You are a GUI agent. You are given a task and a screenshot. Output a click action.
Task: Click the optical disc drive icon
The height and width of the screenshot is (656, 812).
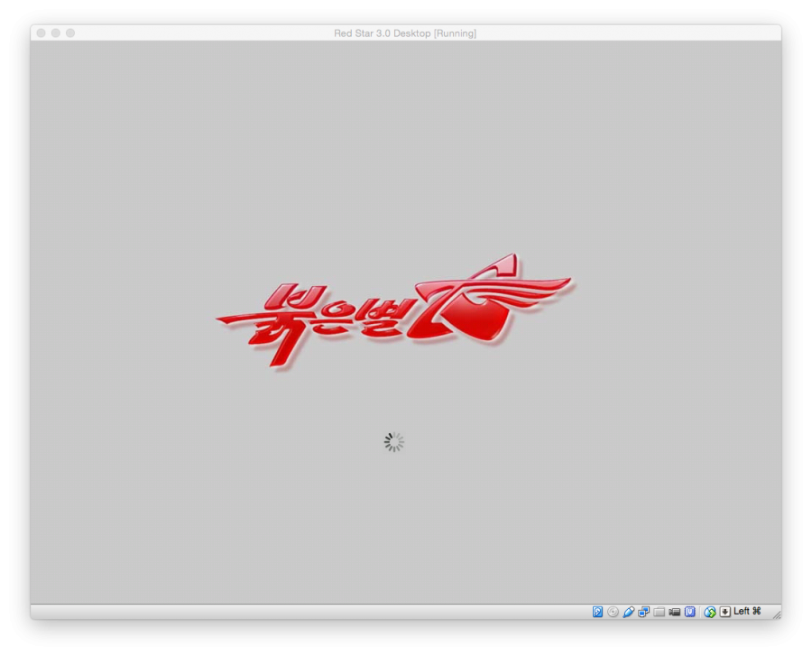coord(613,612)
